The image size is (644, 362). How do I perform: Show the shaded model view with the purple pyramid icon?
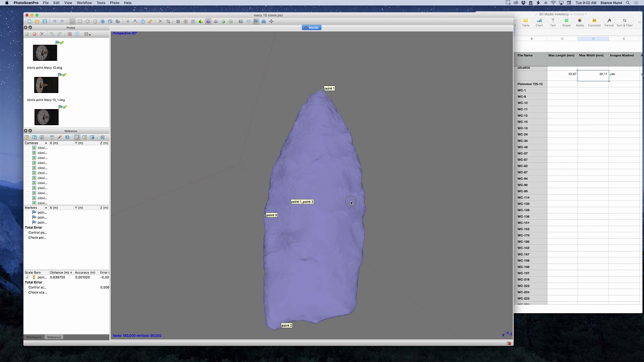[208, 21]
